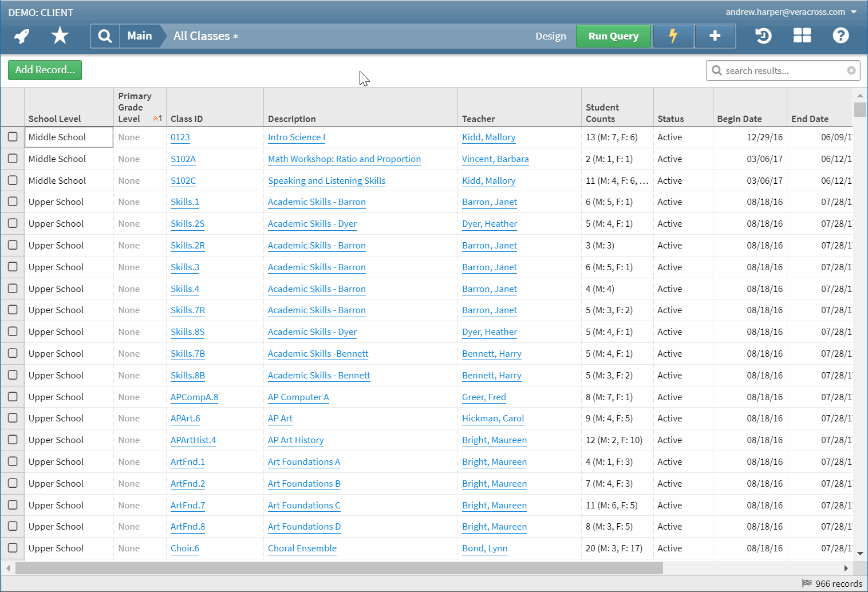This screenshot has height=592, width=868.
Task: Open favorites via the star icon
Action: click(x=59, y=35)
